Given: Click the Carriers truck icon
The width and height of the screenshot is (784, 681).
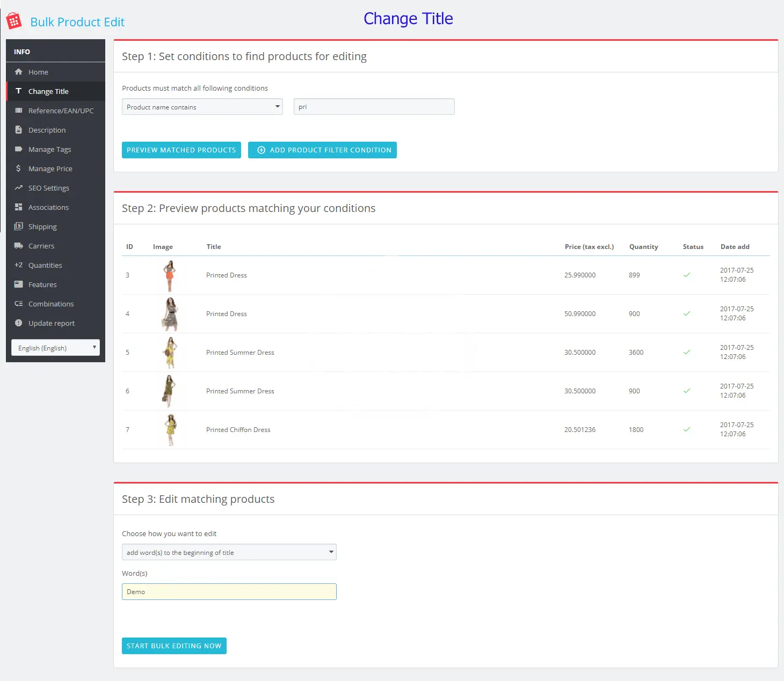Looking at the screenshot, I should [x=19, y=246].
